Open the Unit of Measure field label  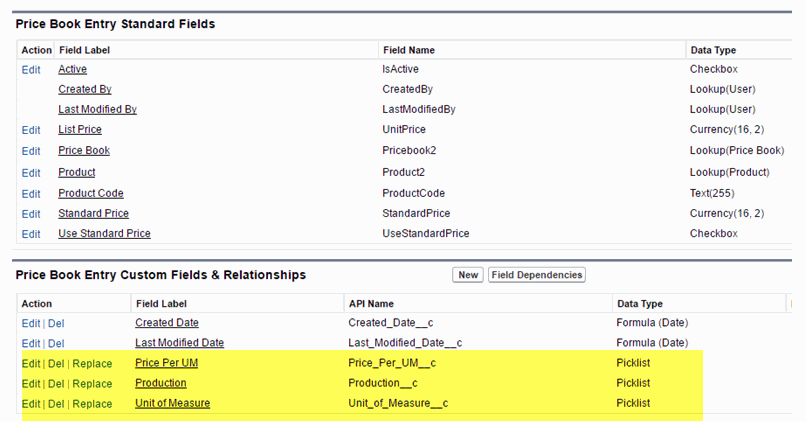173,404
